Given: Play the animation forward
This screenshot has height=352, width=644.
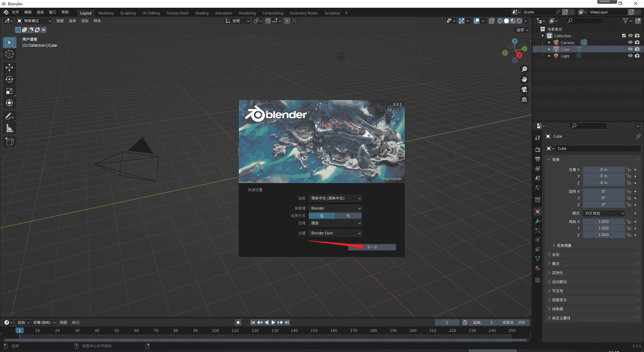Looking at the screenshot, I should click(273, 322).
